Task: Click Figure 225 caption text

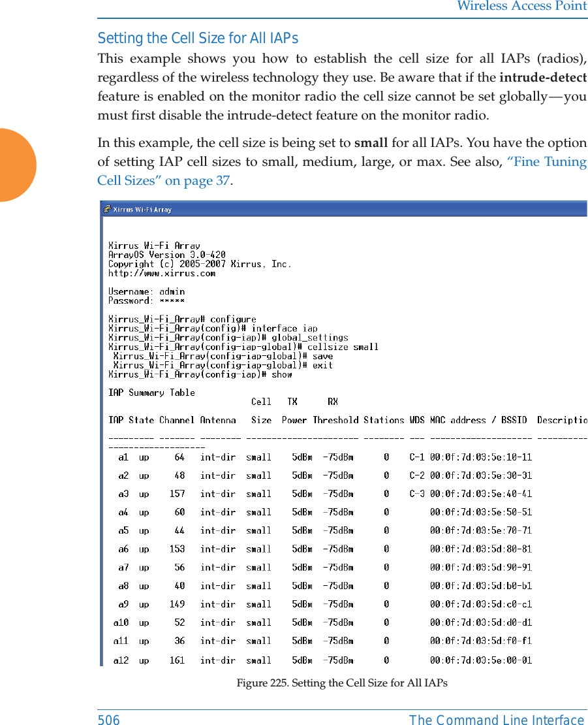Action: [x=342, y=683]
